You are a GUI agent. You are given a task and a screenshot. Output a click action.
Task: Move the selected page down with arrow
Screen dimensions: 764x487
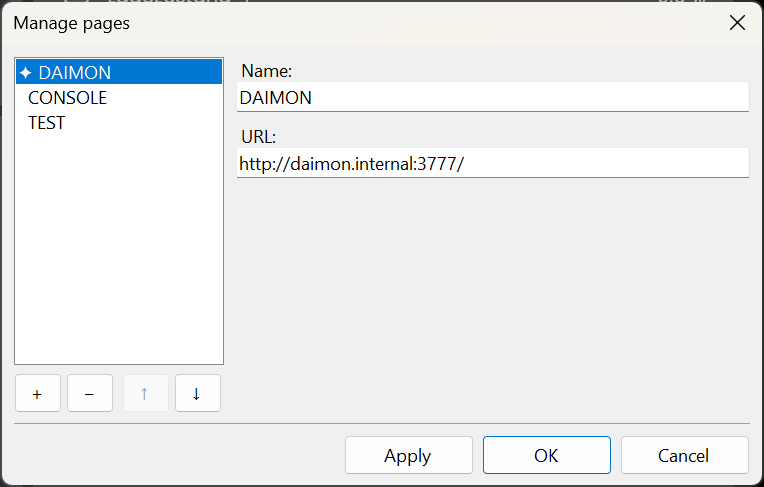[x=197, y=394]
